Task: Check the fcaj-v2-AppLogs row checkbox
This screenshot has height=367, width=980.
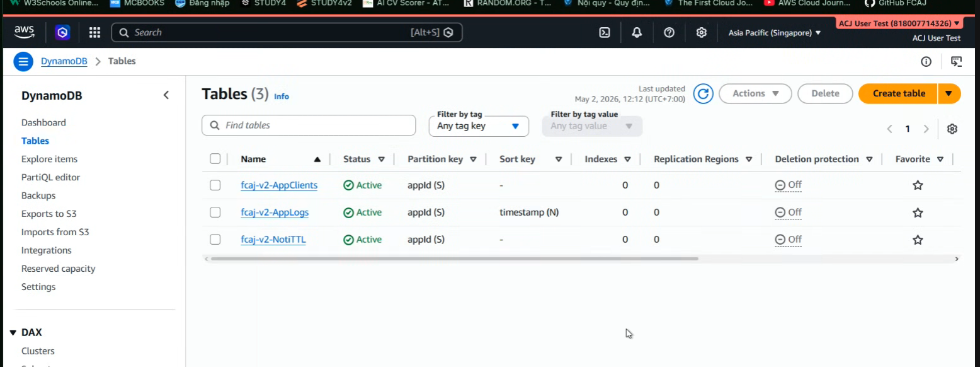Action: click(x=215, y=213)
